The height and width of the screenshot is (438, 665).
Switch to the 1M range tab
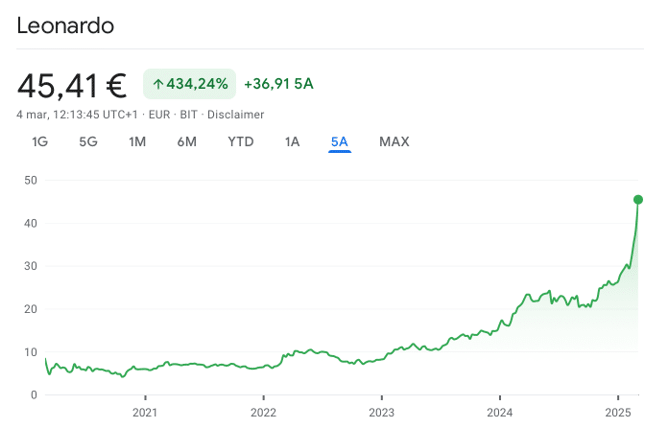137,142
